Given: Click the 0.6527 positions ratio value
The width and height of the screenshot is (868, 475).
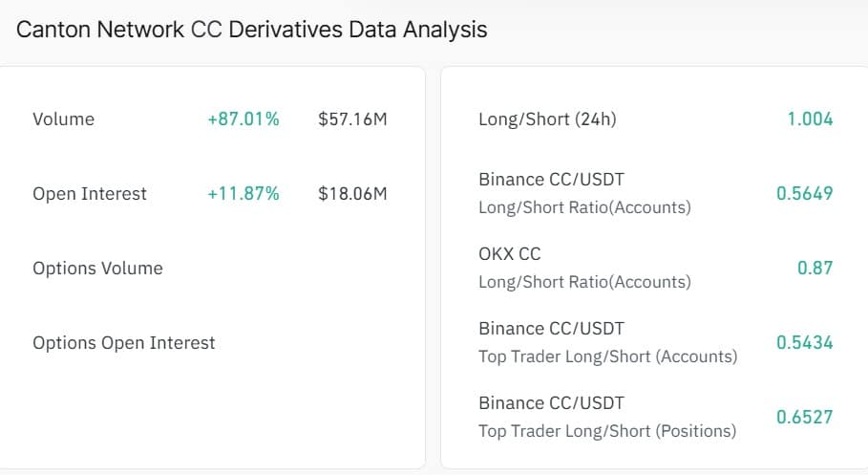Looking at the screenshot, I should (x=804, y=417).
